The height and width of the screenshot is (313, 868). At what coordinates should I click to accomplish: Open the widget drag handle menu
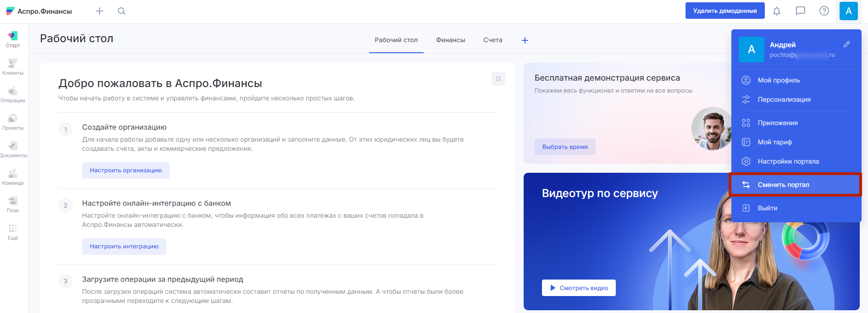(x=498, y=79)
